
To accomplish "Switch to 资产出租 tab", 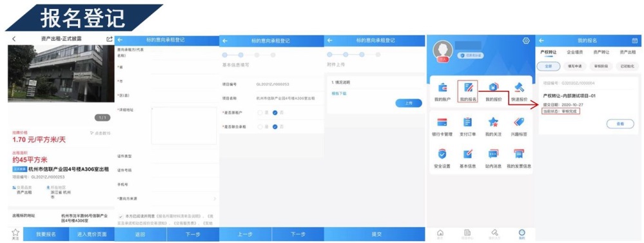I will 627,53.
